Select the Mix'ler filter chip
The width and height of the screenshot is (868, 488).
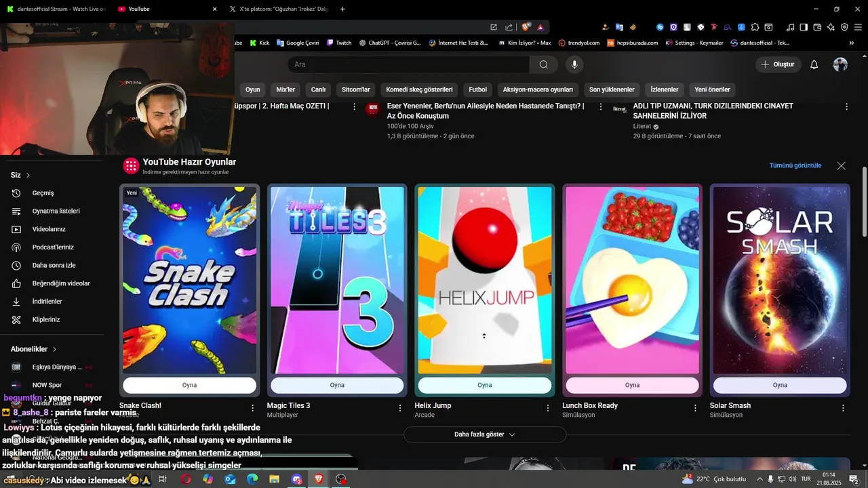pos(285,89)
